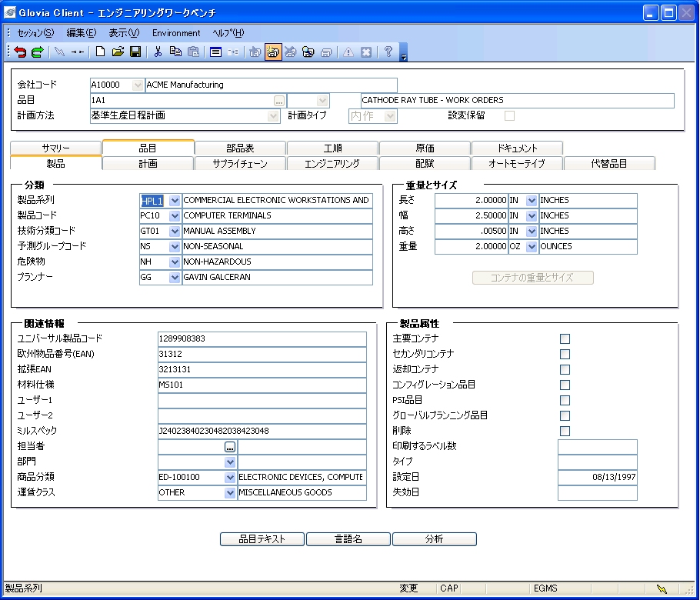The image size is (700, 600).
Task: Click the Open folder toolbar icon
Action: click(x=118, y=52)
